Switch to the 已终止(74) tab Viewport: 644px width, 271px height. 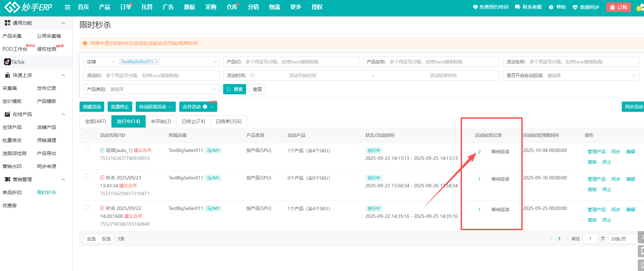[193, 121]
